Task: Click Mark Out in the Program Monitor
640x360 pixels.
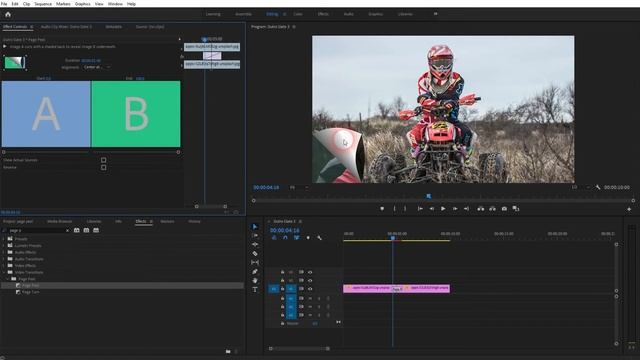Action: pyautogui.click(x=405, y=209)
